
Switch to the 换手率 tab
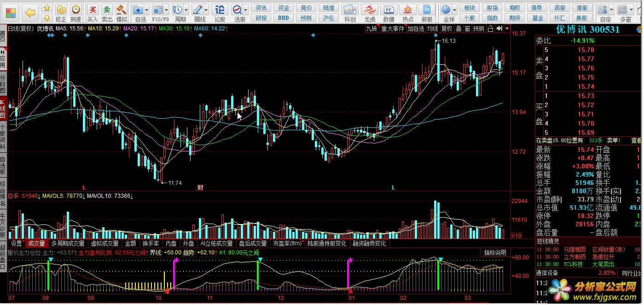151,243
